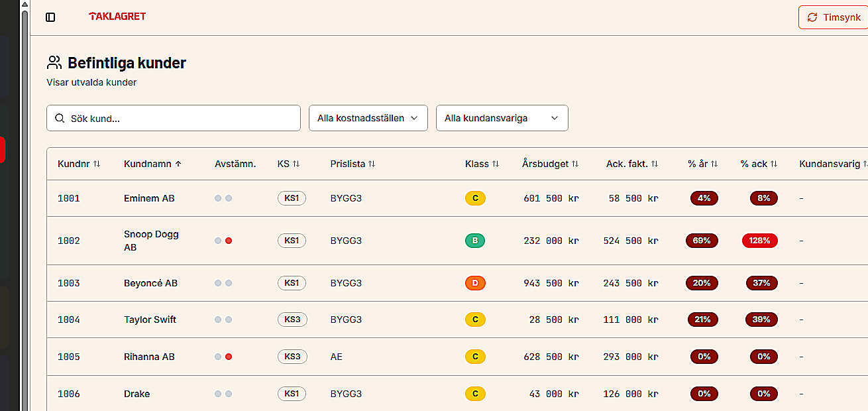Click the 943 500 kr budget for Beyoncé AB
Viewport: 868px width, 411px height.
551,283
